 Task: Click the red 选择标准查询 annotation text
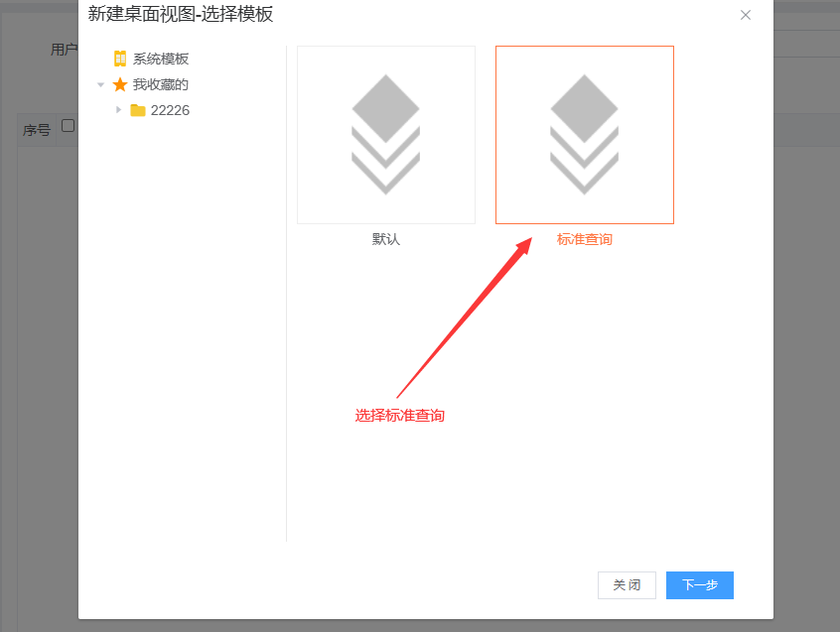click(400, 416)
